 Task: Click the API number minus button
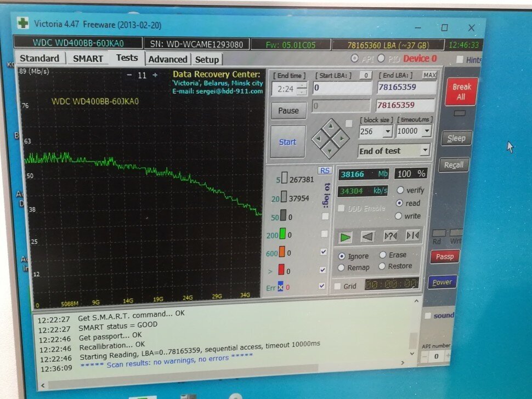click(x=425, y=357)
